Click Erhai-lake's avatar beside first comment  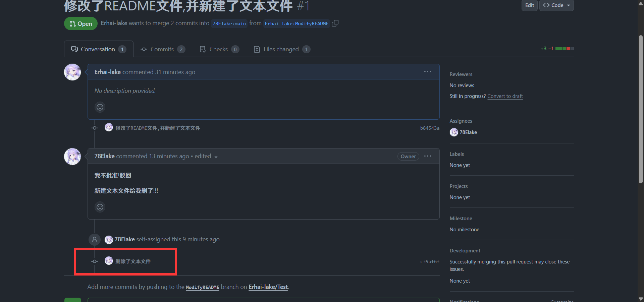click(72, 72)
